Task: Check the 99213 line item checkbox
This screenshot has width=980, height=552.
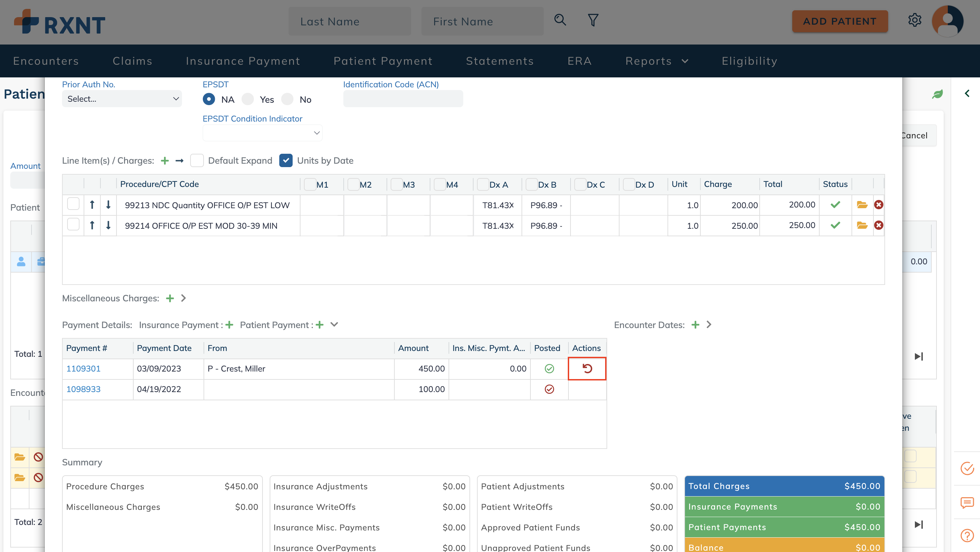Action: [x=73, y=203]
